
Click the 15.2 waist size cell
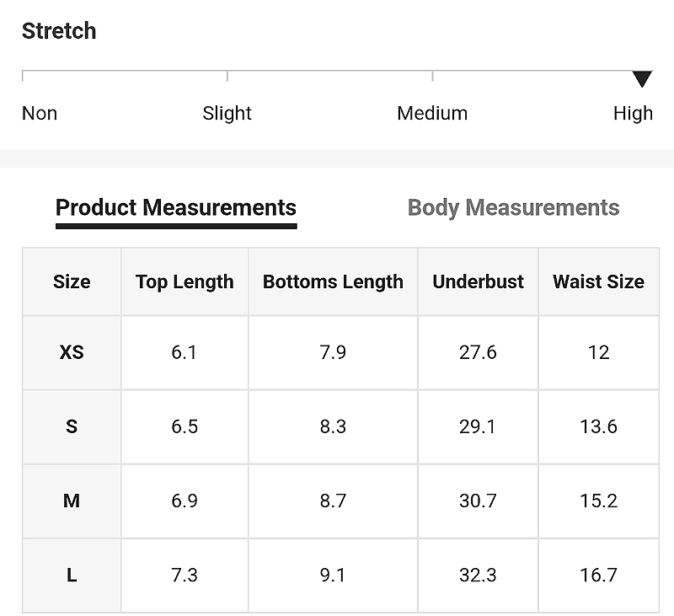(x=598, y=501)
